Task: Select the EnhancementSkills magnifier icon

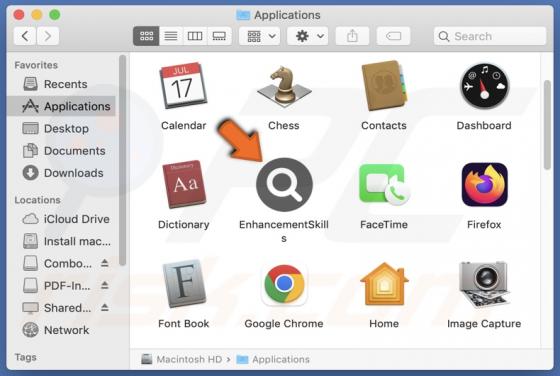Action: 284,185
